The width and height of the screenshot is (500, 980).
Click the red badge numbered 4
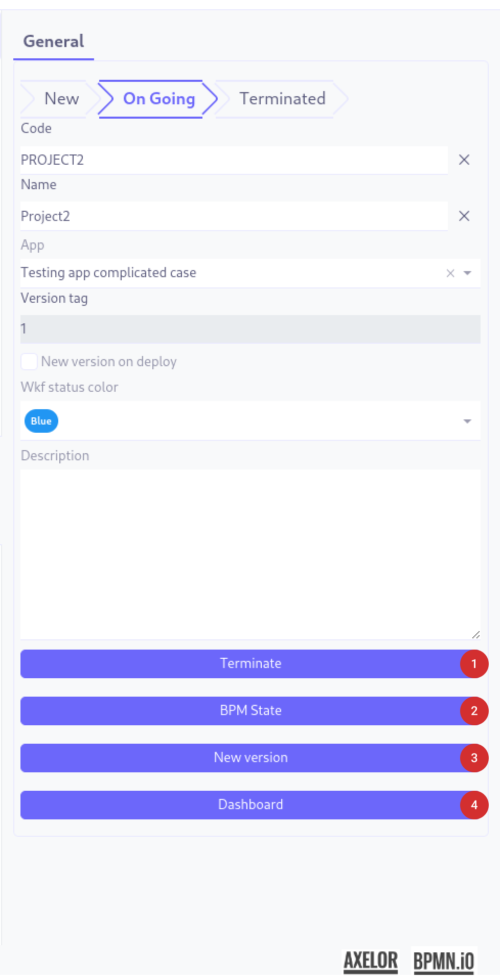[x=474, y=805]
